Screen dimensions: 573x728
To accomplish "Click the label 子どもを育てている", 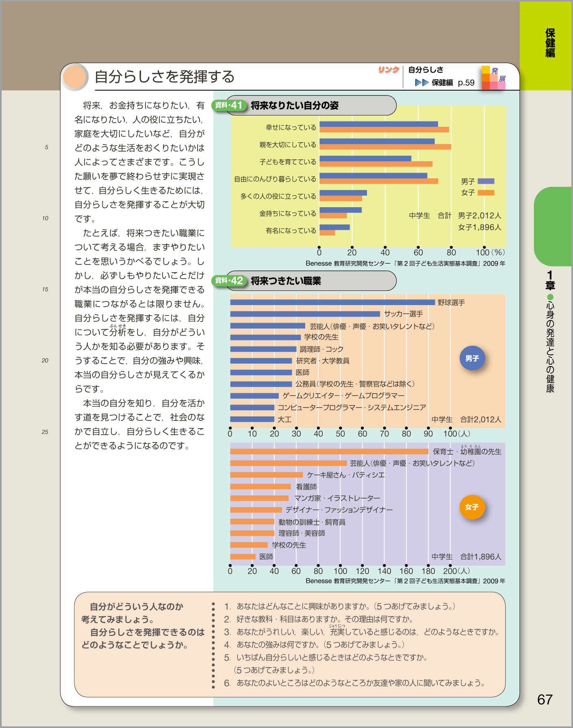I will (288, 162).
